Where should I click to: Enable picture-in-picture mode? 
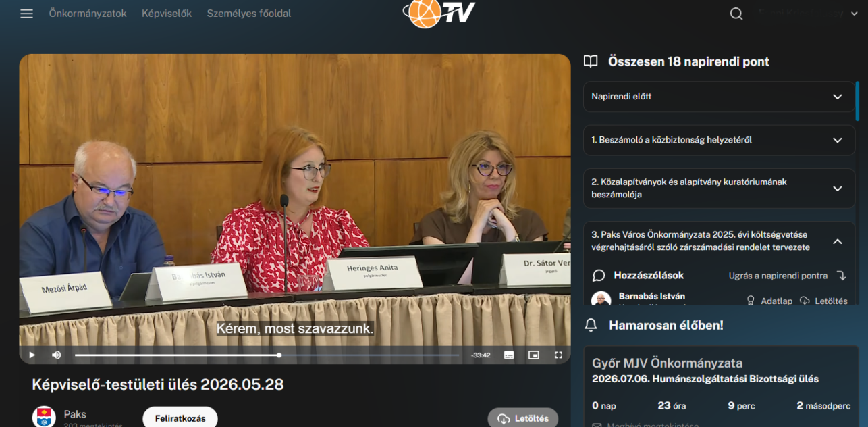(534, 355)
